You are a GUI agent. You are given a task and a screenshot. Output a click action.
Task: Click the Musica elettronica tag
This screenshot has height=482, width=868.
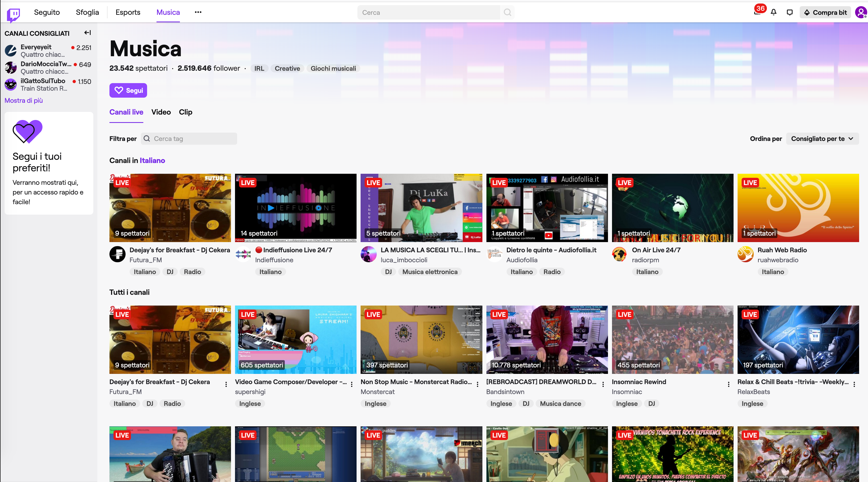click(430, 272)
